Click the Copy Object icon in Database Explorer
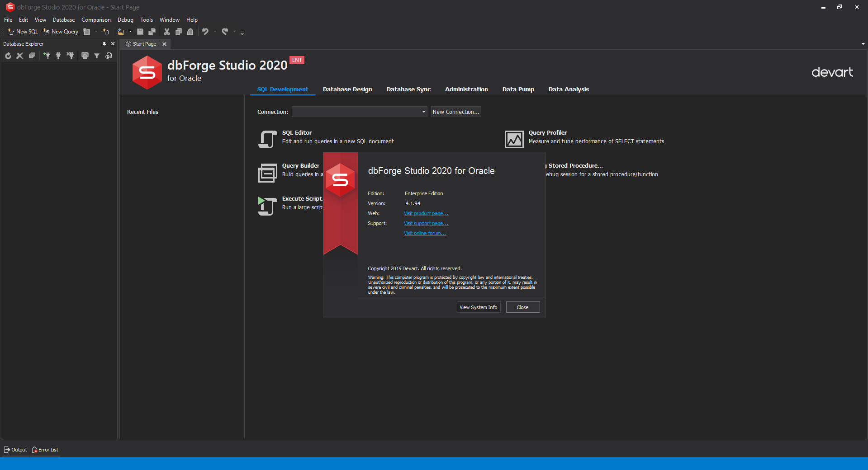The image size is (868, 470). coord(85,56)
